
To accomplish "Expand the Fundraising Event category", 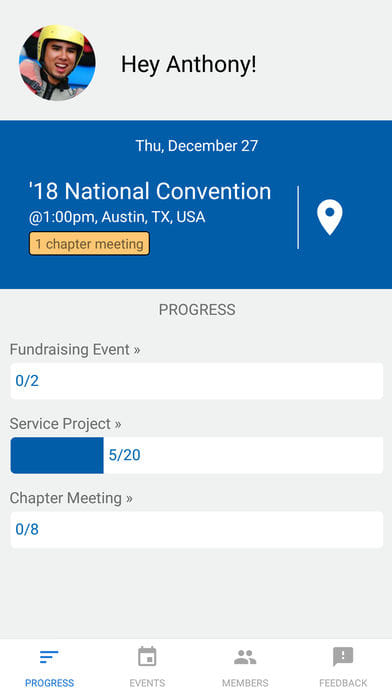I will coord(75,349).
